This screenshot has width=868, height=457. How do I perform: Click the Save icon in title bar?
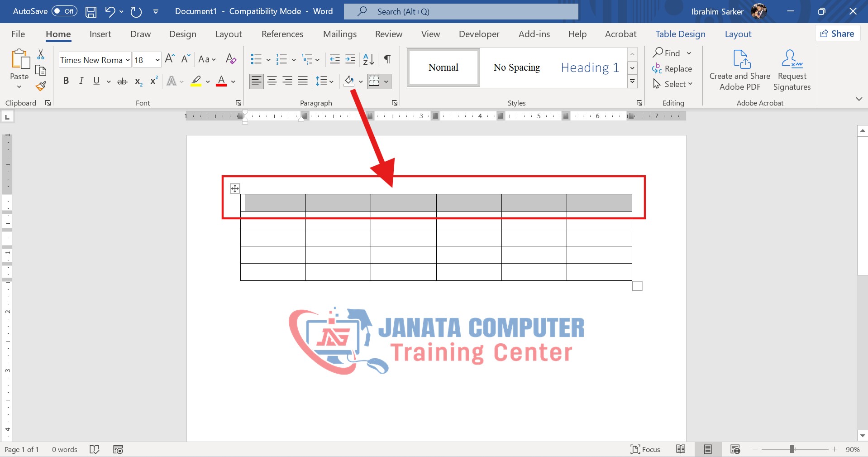pos(91,12)
